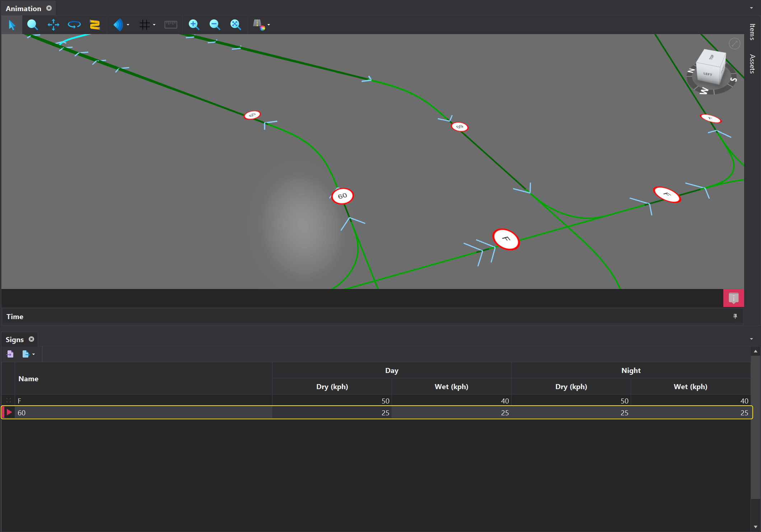The width and height of the screenshot is (761, 532).
Task: Open the Assets side tab
Action: [x=752, y=64]
